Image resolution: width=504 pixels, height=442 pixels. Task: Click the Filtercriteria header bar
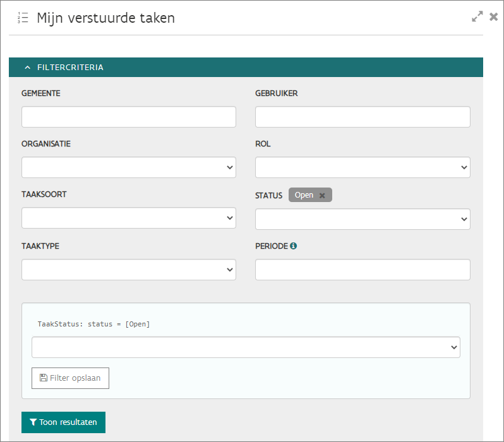(253, 68)
